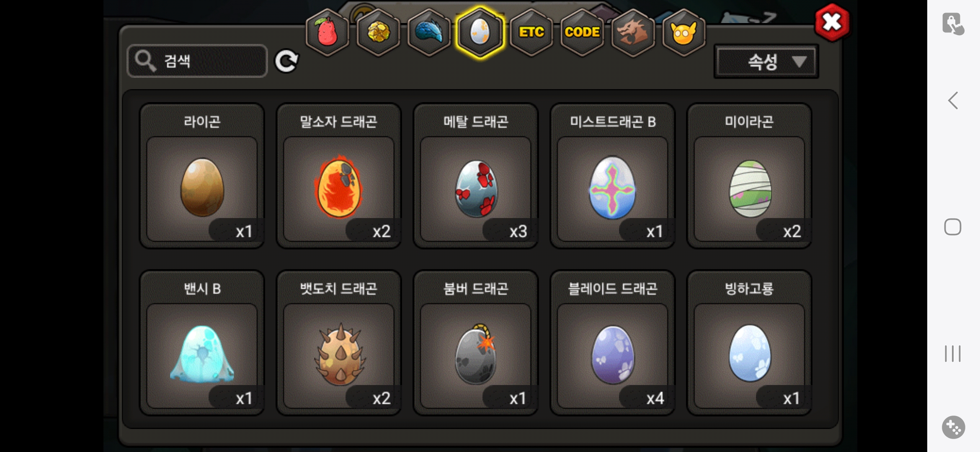Switch to the CODE tab
This screenshot has width=980, height=452.
tap(582, 33)
